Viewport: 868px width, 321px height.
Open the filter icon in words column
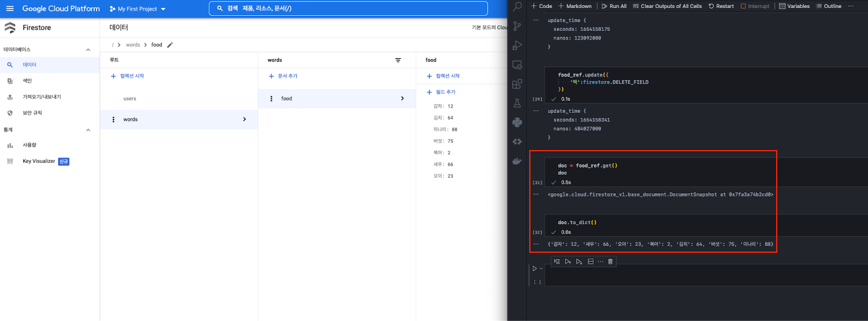click(398, 60)
